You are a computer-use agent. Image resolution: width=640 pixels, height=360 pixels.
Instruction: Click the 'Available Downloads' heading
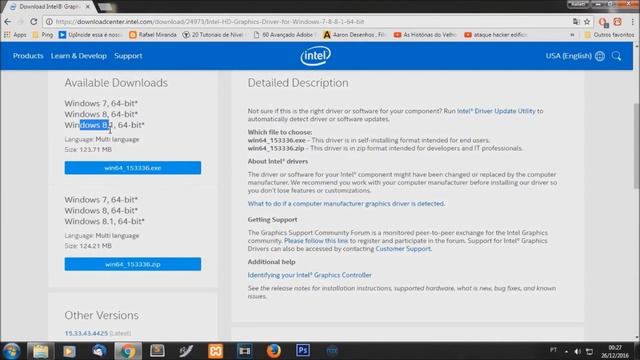click(x=116, y=83)
